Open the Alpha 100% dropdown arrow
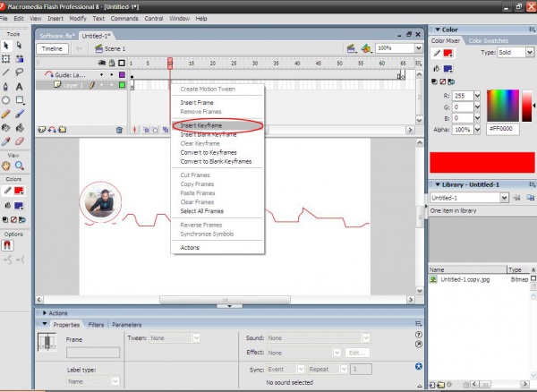The width and height of the screenshot is (537, 392). (477, 130)
